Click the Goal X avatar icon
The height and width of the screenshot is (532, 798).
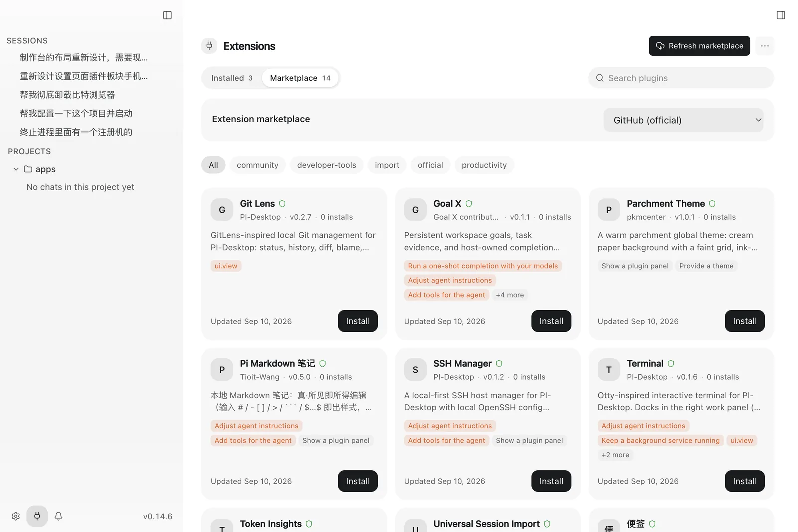[x=415, y=210]
